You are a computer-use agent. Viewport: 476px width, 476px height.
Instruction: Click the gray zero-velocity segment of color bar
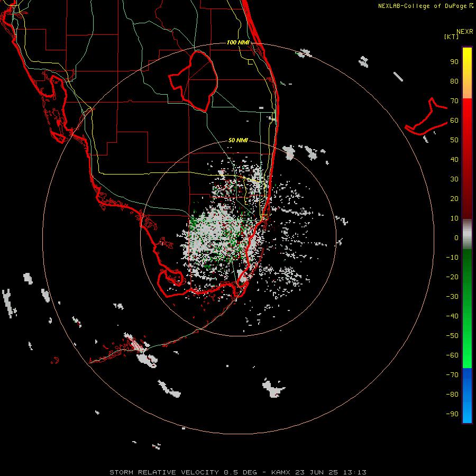click(x=467, y=234)
